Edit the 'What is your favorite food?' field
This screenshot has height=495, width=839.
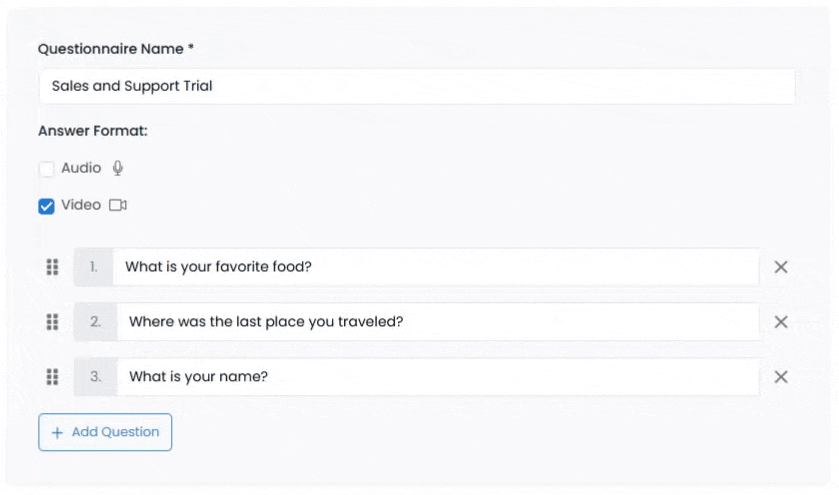click(x=436, y=267)
